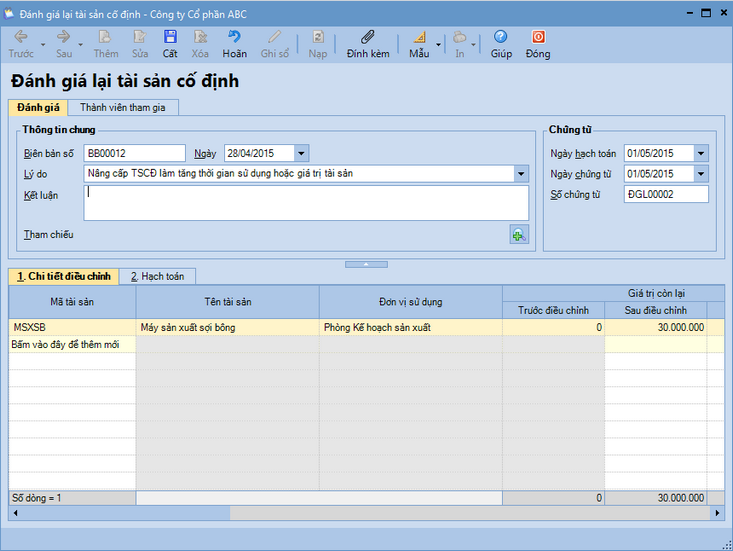
Task: Open the Ngày chứng từ date dropdown
Action: click(701, 174)
